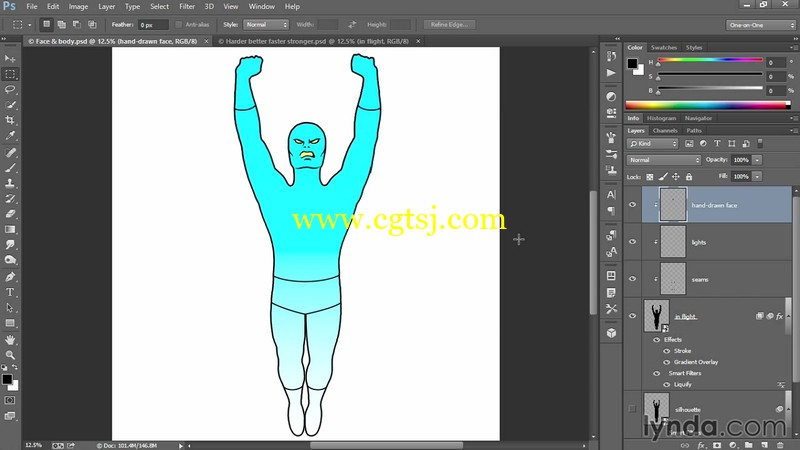Open the Color panel flyout menu
This screenshot has height=450, width=800.
pyautogui.click(x=793, y=47)
